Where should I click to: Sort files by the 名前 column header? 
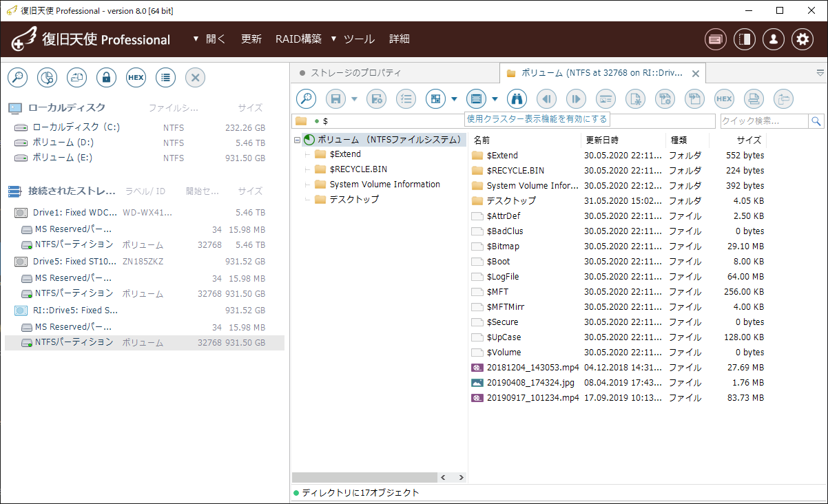tap(482, 140)
